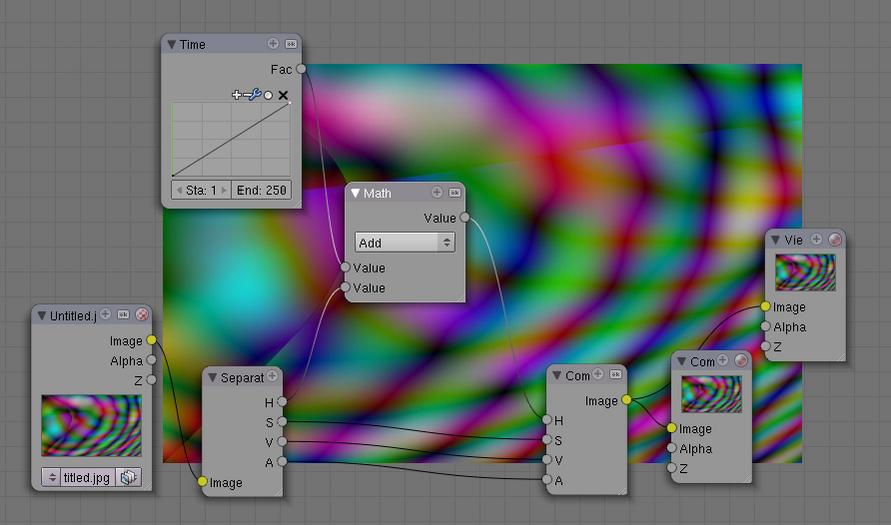The image size is (891, 525).
Task: Click the V input socket of Com node
Action: (x=547, y=460)
